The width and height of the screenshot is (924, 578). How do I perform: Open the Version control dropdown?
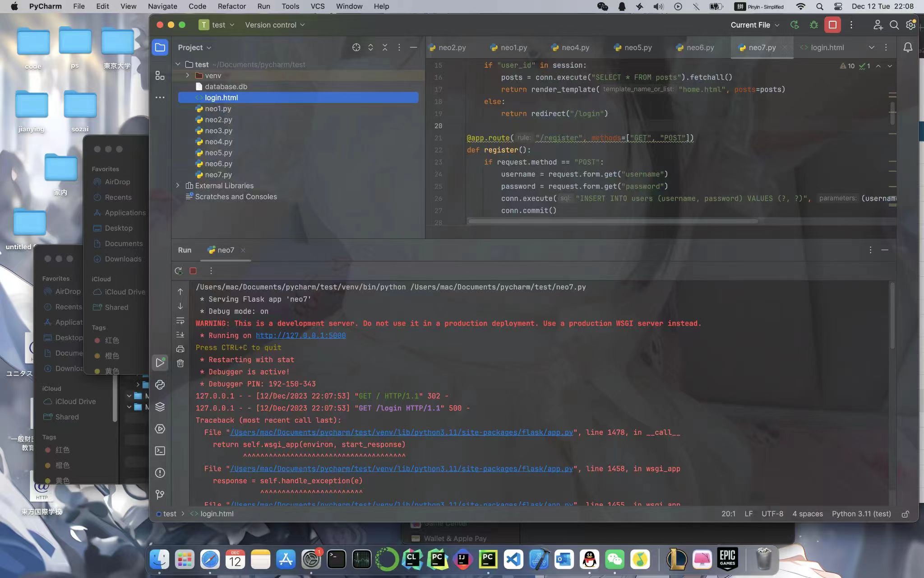(x=275, y=25)
